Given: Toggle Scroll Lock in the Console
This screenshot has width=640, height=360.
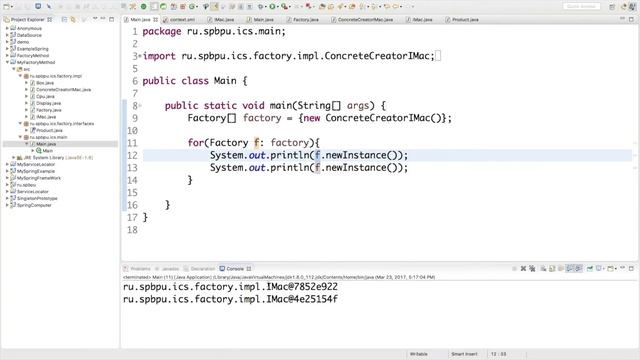Looking at the screenshot, I should [x=552, y=269].
